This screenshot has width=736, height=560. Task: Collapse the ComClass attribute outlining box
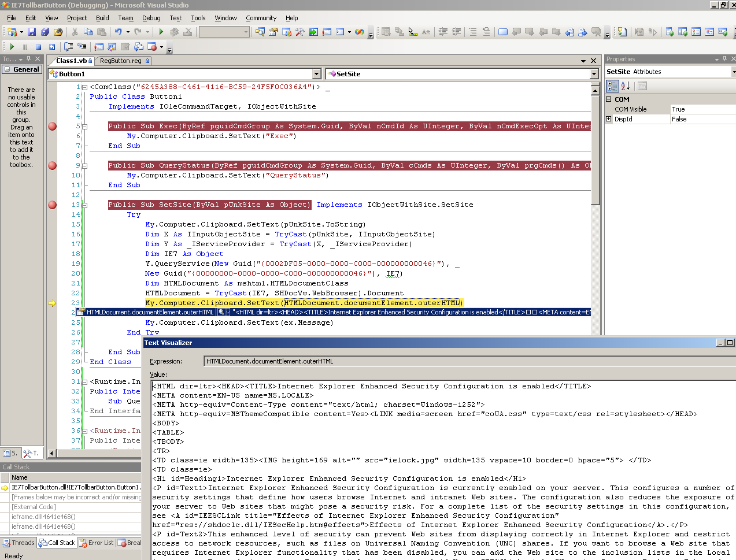tap(84, 87)
